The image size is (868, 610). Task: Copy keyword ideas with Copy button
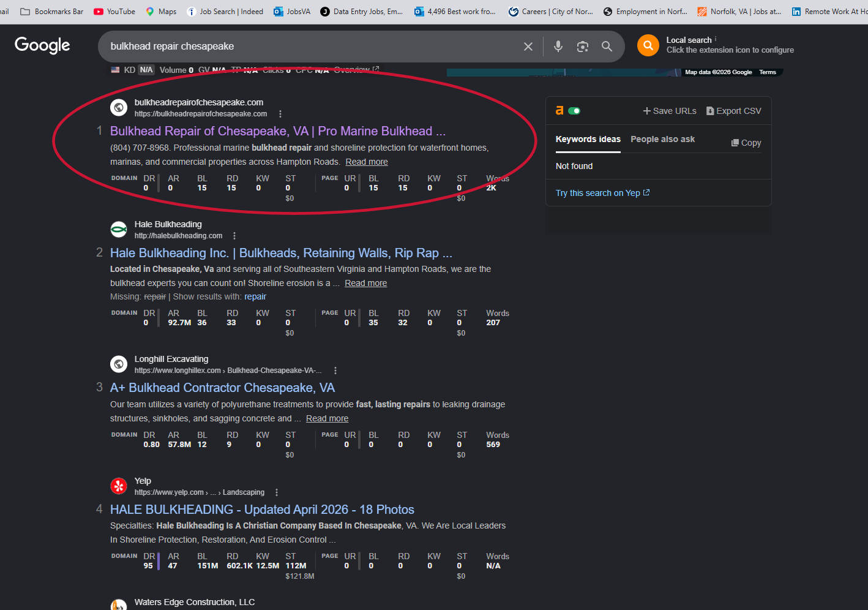(x=746, y=143)
